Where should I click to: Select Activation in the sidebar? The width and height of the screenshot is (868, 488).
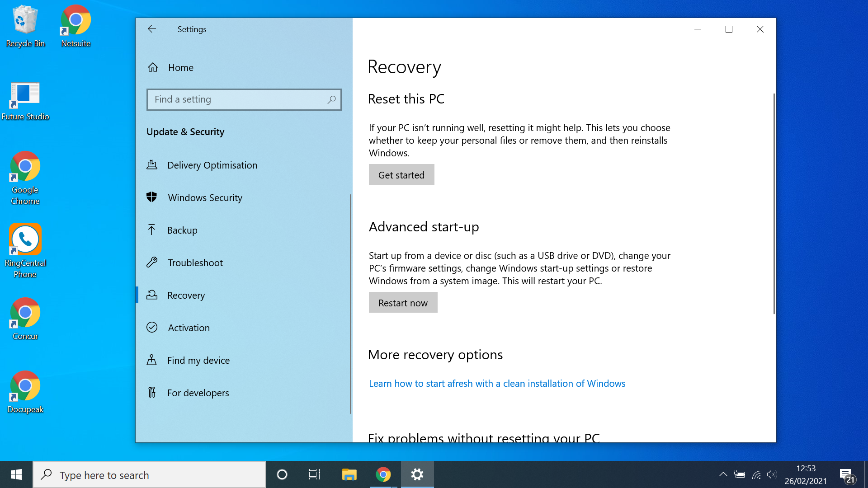pos(189,328)
